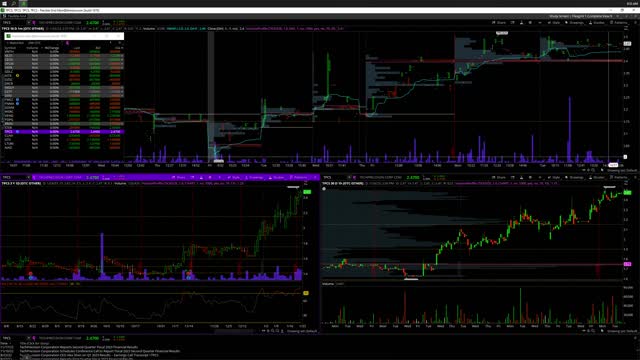Select thinkorswim app in the Windows taskbar
The height and width of the screenshot is (360, 640).
[24, 3]
